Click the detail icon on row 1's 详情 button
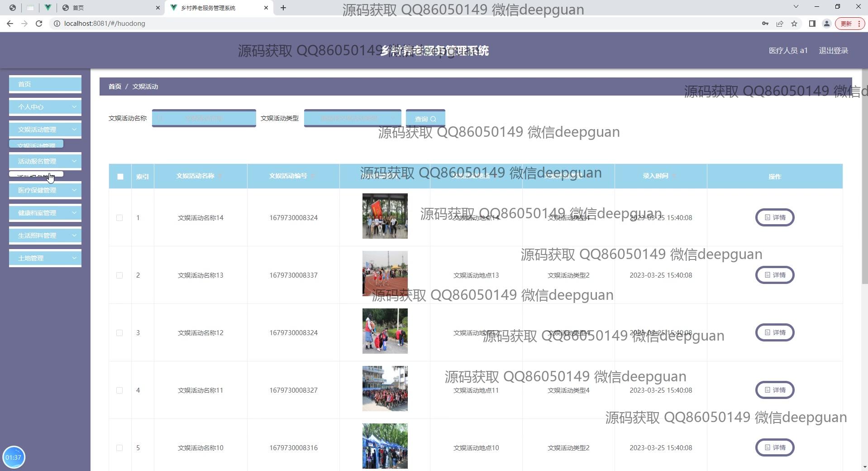868x471 pixels. [x=767, y=217]
